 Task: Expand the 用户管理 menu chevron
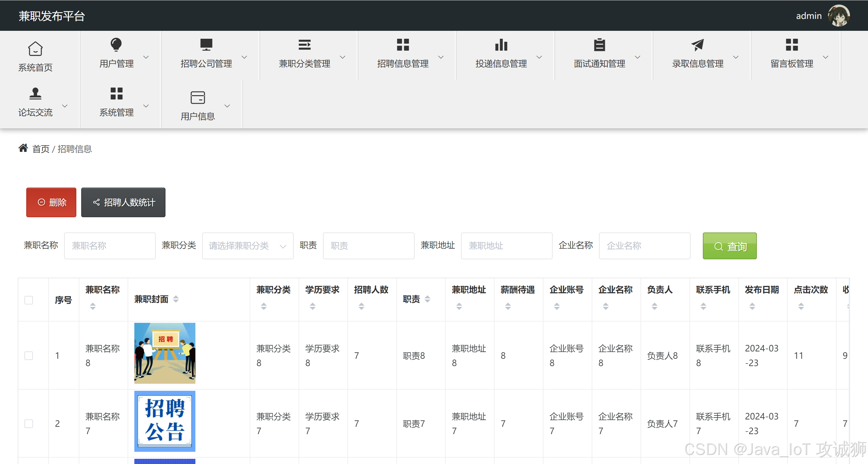pos(146,57)
